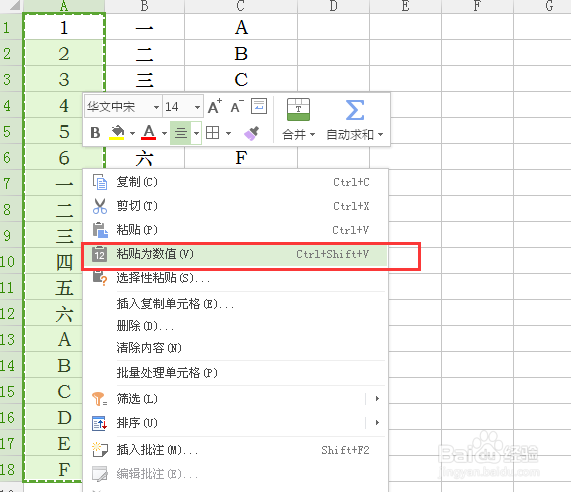Open fill color dropdown arrow
The image size is (571, 492).
coord(133,133)
